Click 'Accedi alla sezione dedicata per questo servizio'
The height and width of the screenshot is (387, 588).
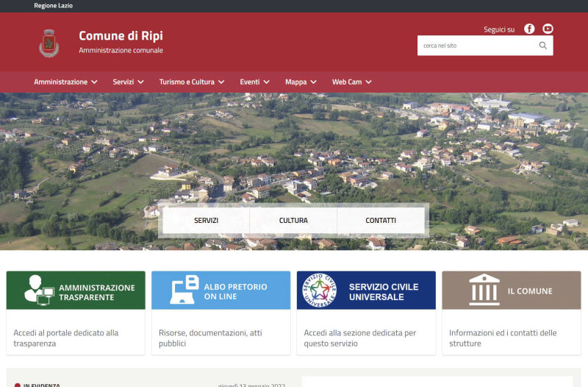360,338
